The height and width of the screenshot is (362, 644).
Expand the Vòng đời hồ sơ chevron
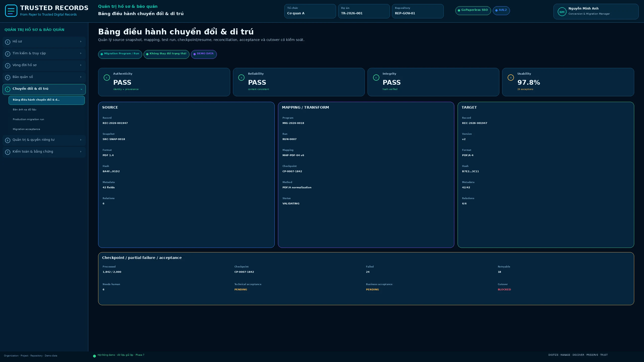coord(81,65)
